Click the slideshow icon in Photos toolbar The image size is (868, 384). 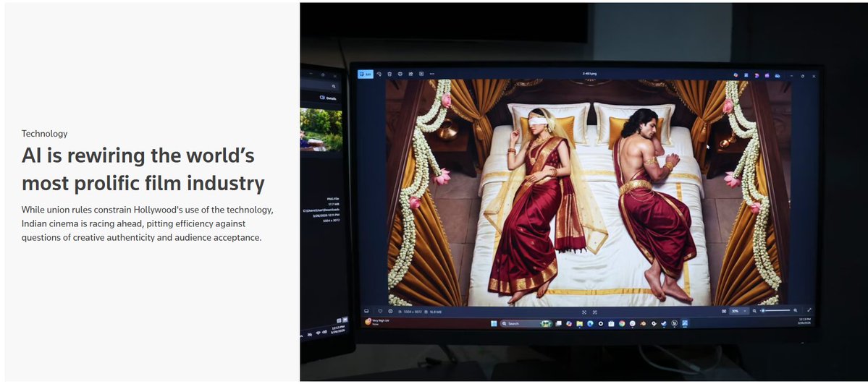[x=421, y=74]
